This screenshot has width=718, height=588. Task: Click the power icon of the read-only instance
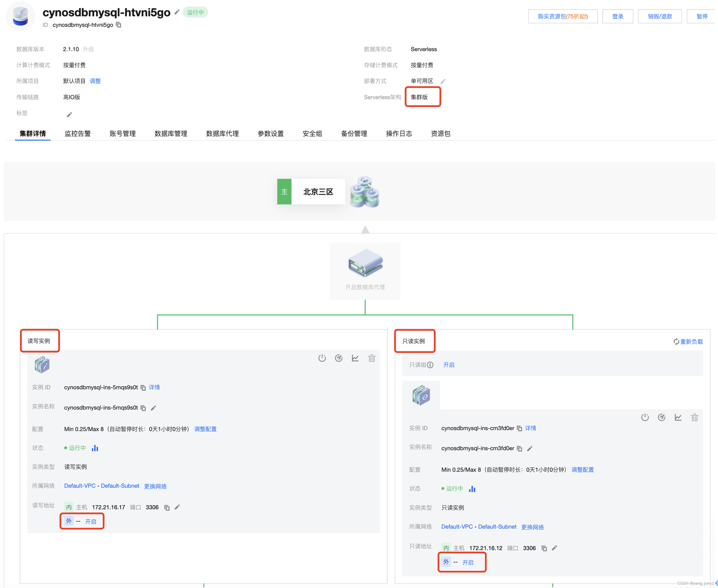(645, 417)
